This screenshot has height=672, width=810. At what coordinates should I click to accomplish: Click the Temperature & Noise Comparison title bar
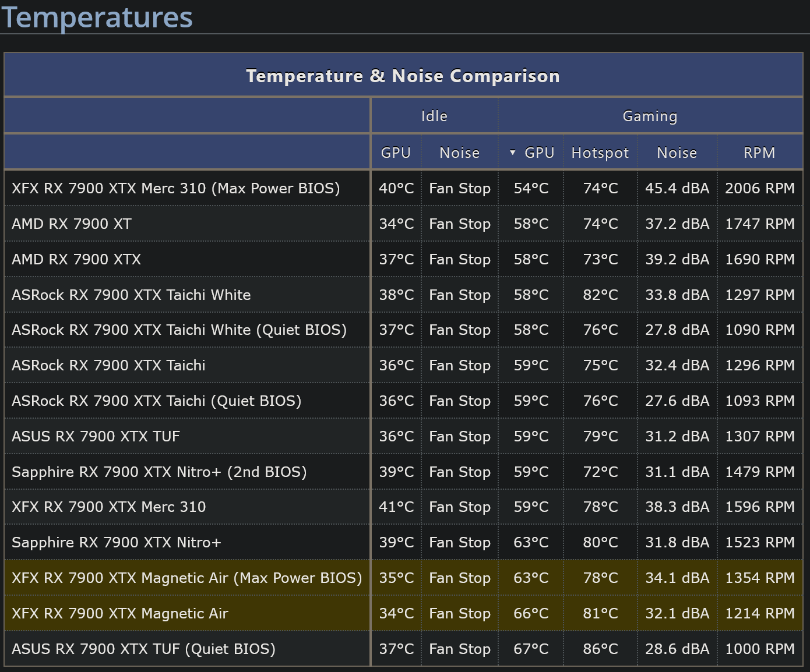404,75
